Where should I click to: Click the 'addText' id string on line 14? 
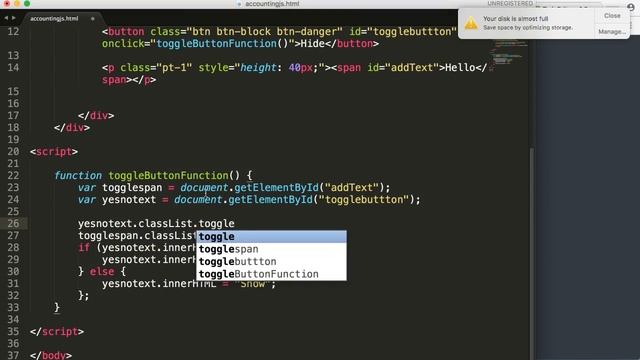point(411,68)
